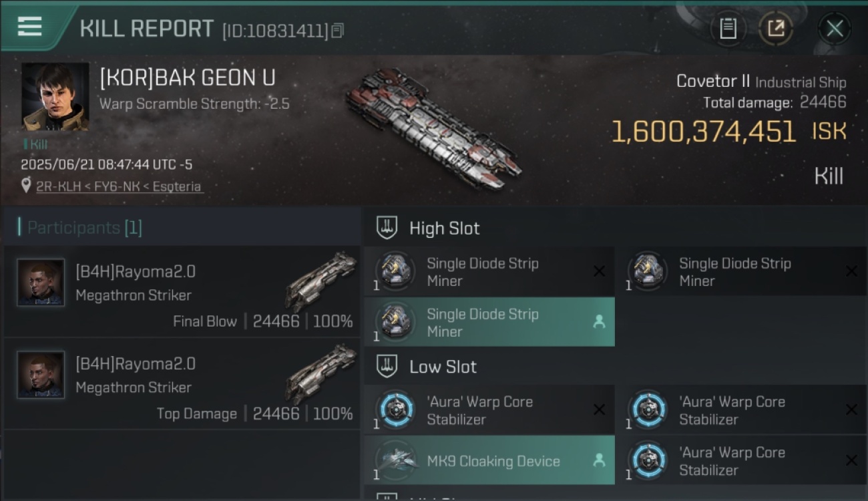
Task: Open the clipboard notes icon
Action: (728, 28)
